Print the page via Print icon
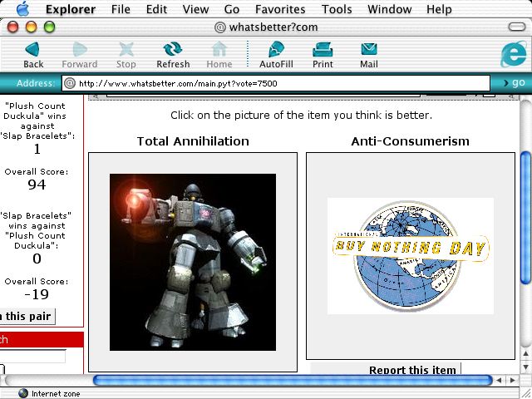Screen dimensions: 532x399 (323, 50)
